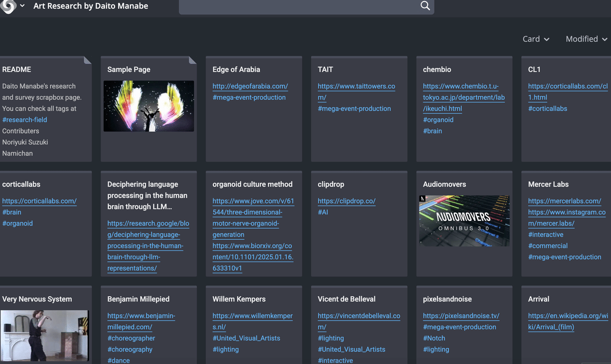Open the Modified sort dropdown
Image resolution: width=611 pixels, height=364 pixels.
coord(587,39)
